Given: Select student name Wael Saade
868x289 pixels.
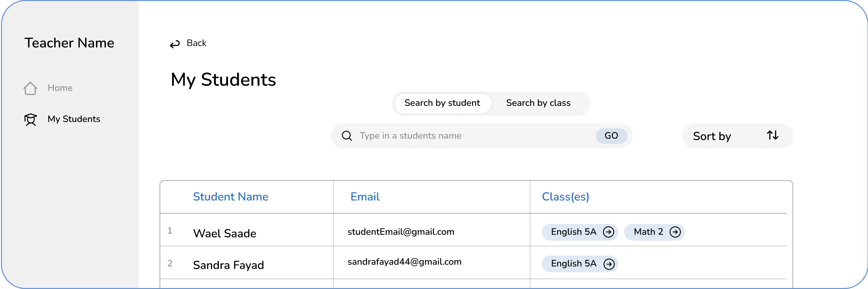Looking at the screenshot, I should click(x=224, y=234).
